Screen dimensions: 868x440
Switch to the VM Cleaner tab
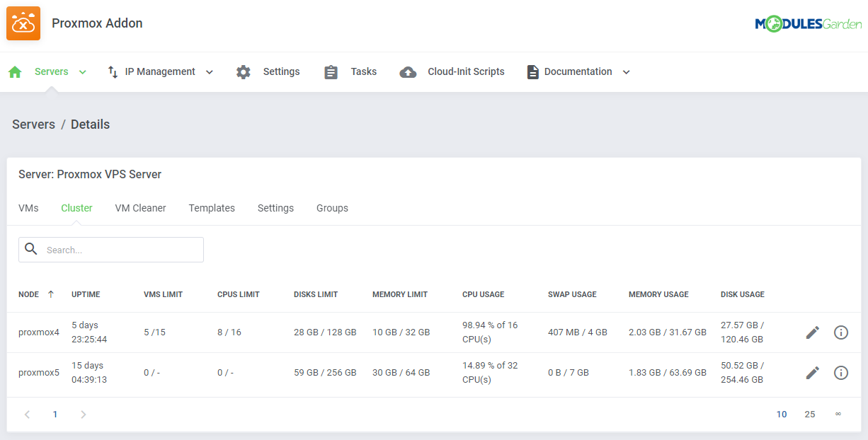[140, 207]
